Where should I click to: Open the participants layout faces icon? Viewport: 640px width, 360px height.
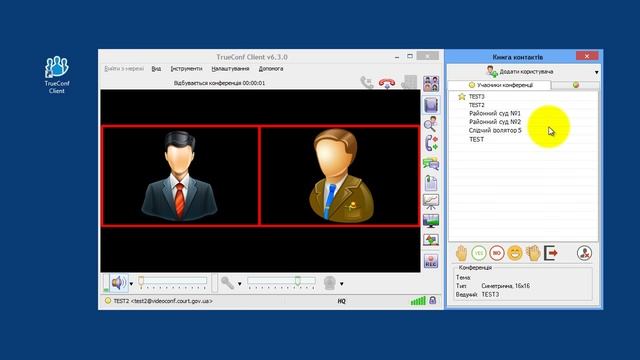coord(431,84)
